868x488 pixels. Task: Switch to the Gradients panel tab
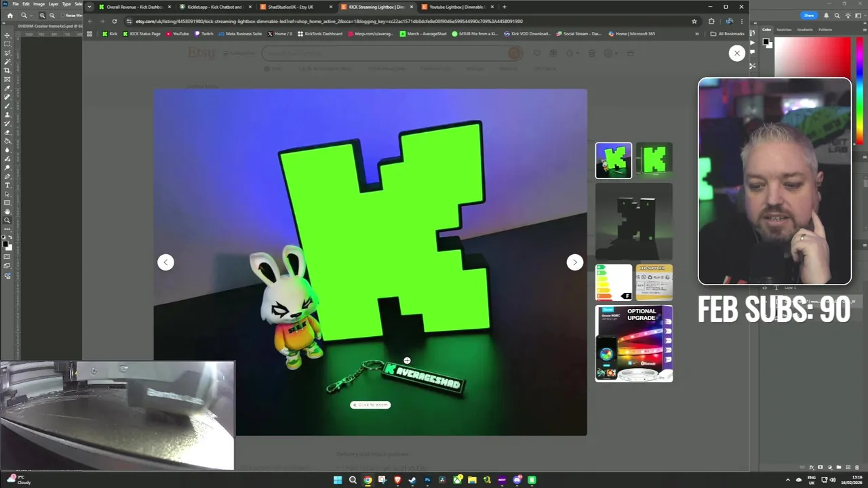[x=805, y=30]
